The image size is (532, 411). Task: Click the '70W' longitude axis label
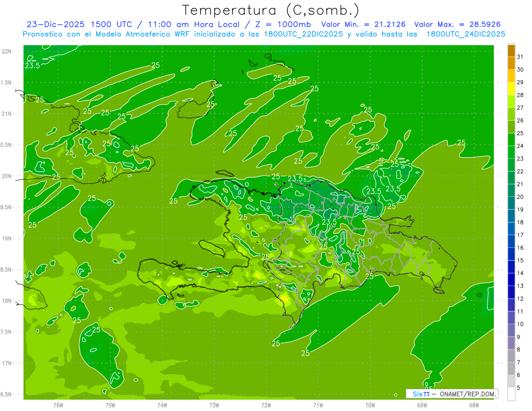coord(370,405)
